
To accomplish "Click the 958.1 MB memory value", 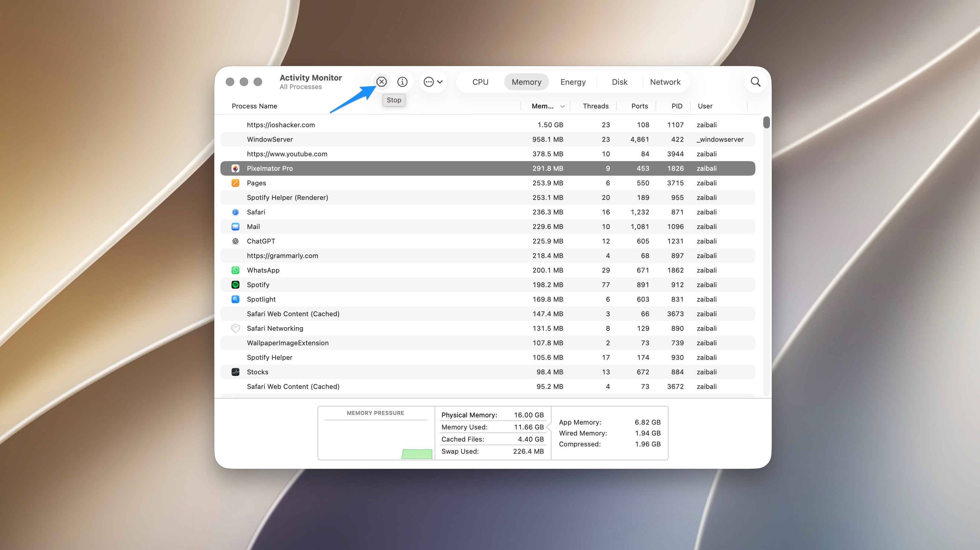I will point(548,139).
